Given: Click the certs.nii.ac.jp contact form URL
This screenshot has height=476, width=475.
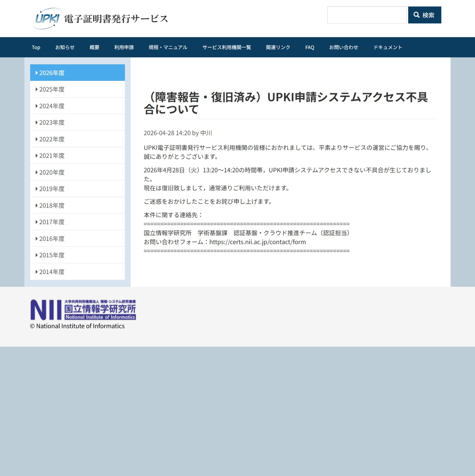Looking at the screenshot, I should 257,242.
